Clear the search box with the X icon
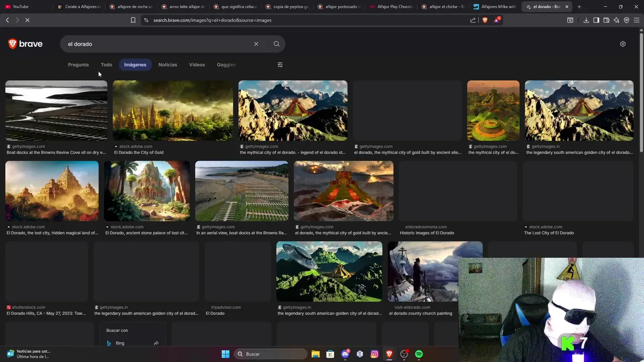 point(256,44)
